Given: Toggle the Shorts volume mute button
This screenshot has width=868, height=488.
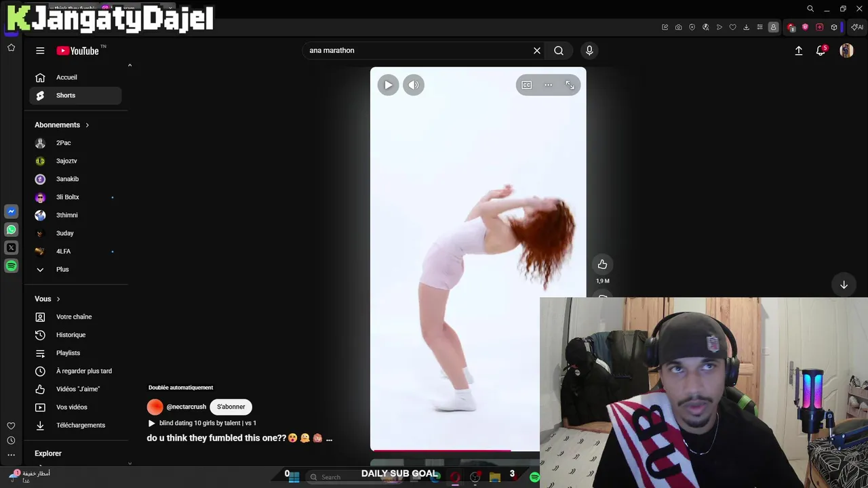Looking at the screenshot, I should [x=414, y=85].
